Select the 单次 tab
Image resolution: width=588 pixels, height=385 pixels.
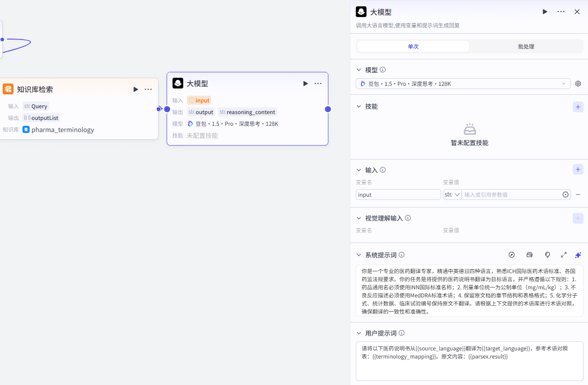point(413,46)
